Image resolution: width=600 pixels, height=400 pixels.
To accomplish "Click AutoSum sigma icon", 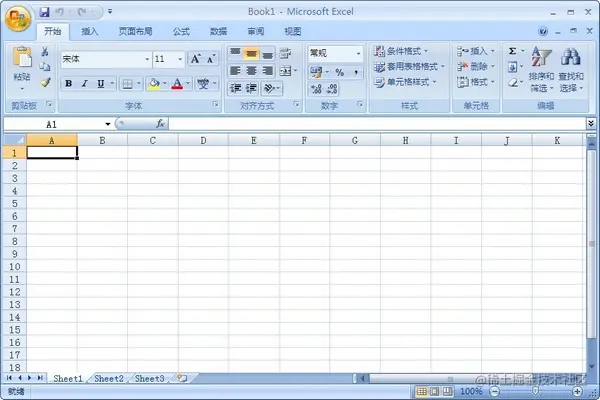I will coord(512,51).
